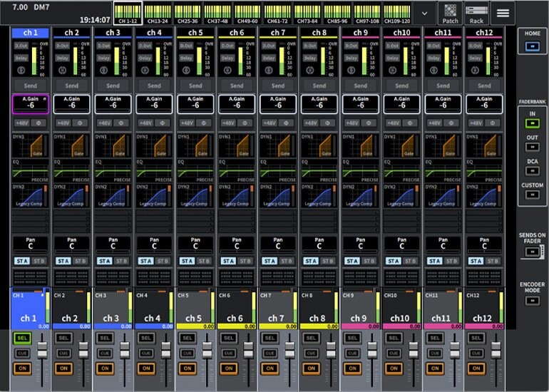Screen dimensions: 549x392
Task: Select ch 5 Pan control
Action: 196,244
